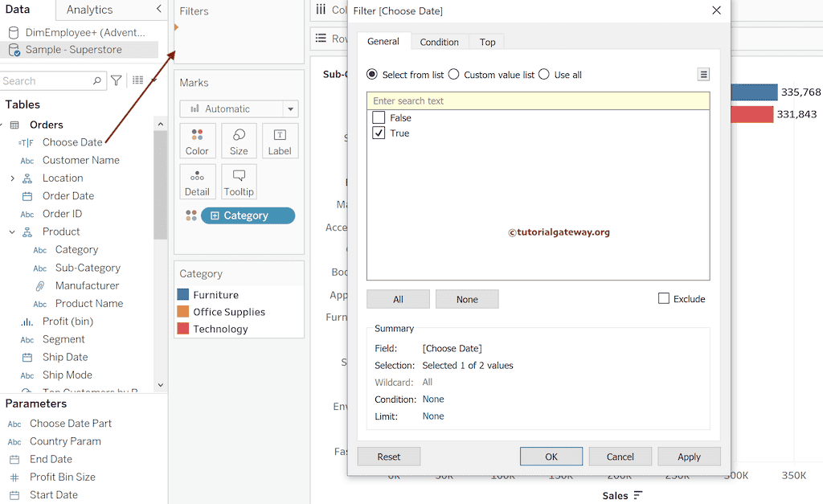Image resolution: width=823 pixels, height=504 pixels.
Task: Click the Cancel button
Action: [x=620, y=457]
